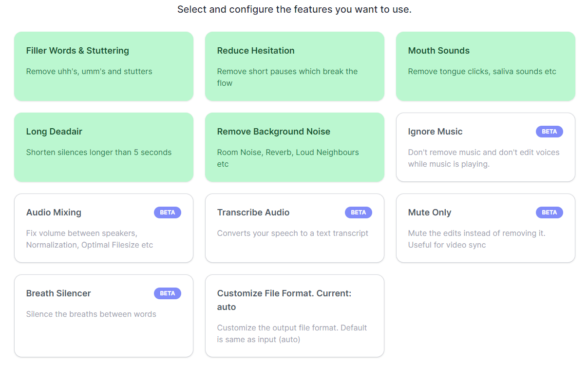Enable the Mute Only feature
Viewport: 588px width, 367px height.
[485, 228]
